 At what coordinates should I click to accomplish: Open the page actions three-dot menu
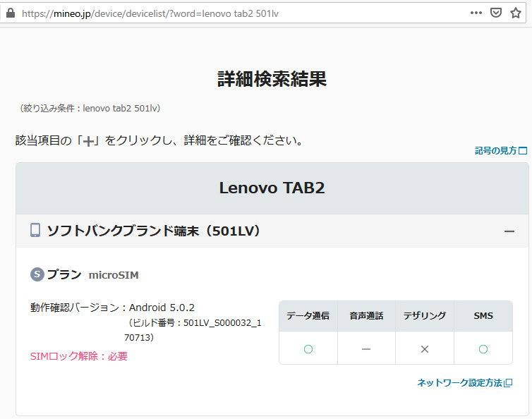tap(476, 13)
